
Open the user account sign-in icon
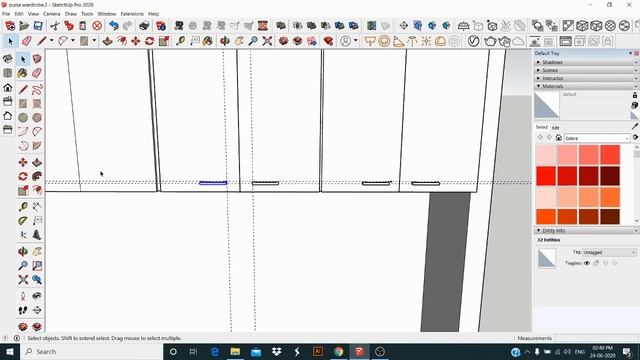[x=346, y=41]
